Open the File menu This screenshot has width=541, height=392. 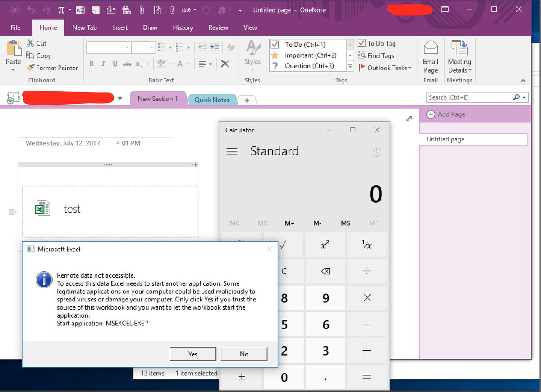[15, 27]
